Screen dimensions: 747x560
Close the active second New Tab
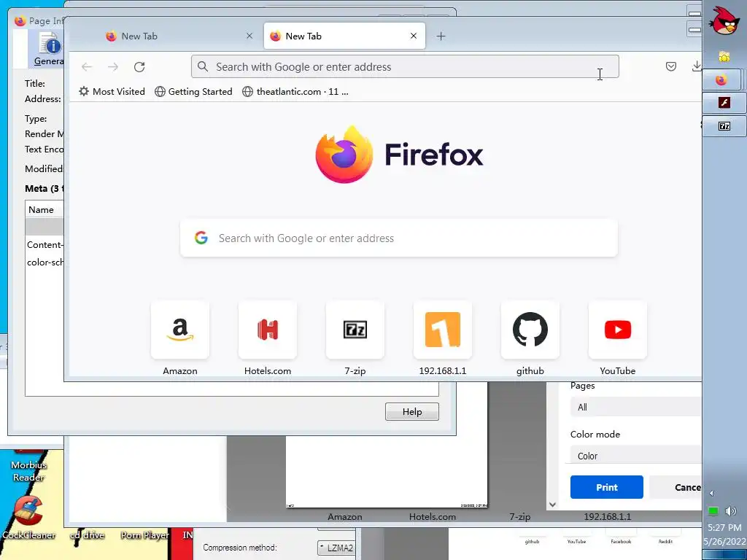[414, 36]
